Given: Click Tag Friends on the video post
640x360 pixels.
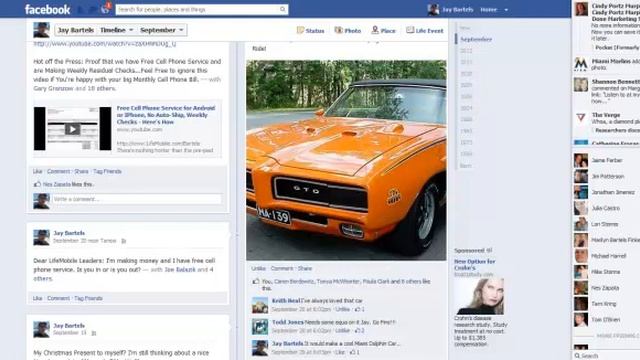Looking at the screenshot, I should pos(107,171).
